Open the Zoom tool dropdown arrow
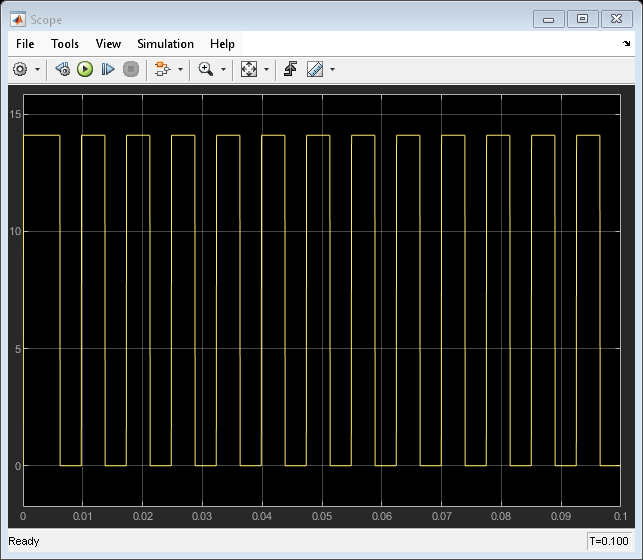The image size is (643, 560). point(223,70)
